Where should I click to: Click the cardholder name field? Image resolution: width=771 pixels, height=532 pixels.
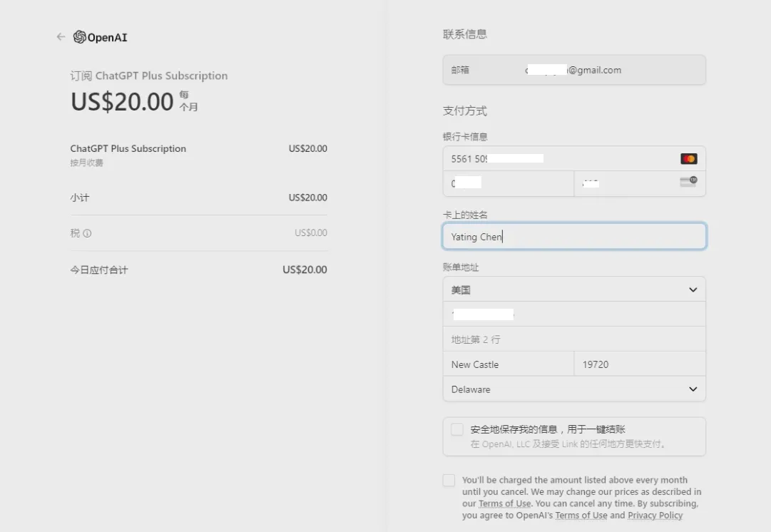coord(574,237)
